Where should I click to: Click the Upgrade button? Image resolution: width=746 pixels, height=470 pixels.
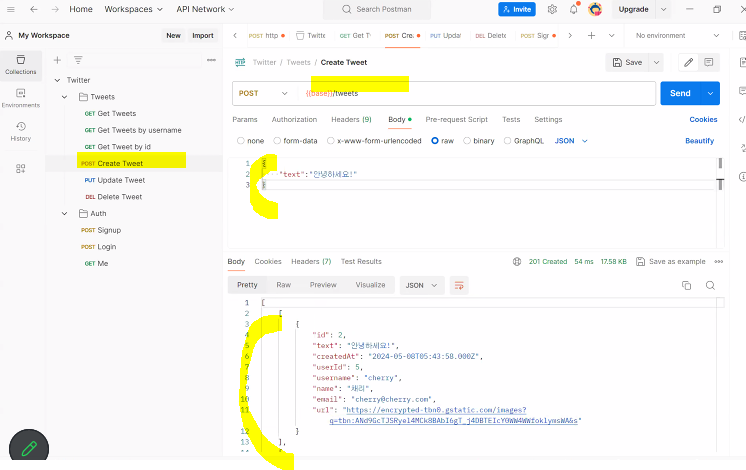[633, 9]
